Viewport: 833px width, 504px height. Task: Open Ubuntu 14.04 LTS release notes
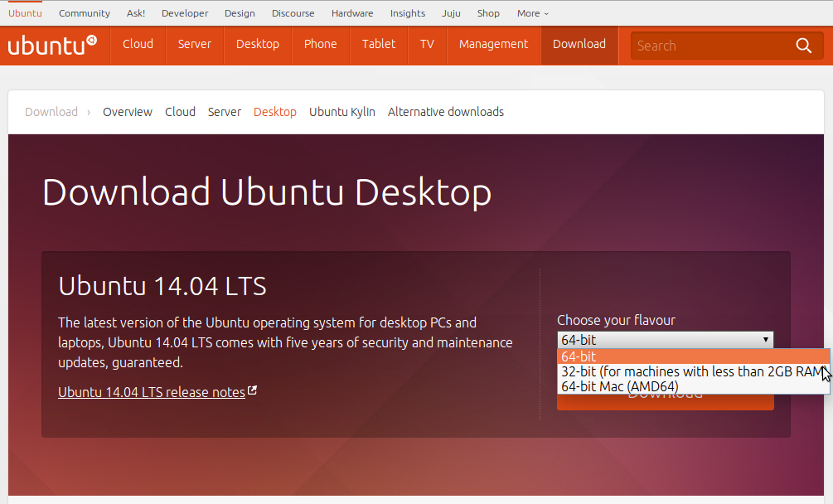click(x=152, y=392)
